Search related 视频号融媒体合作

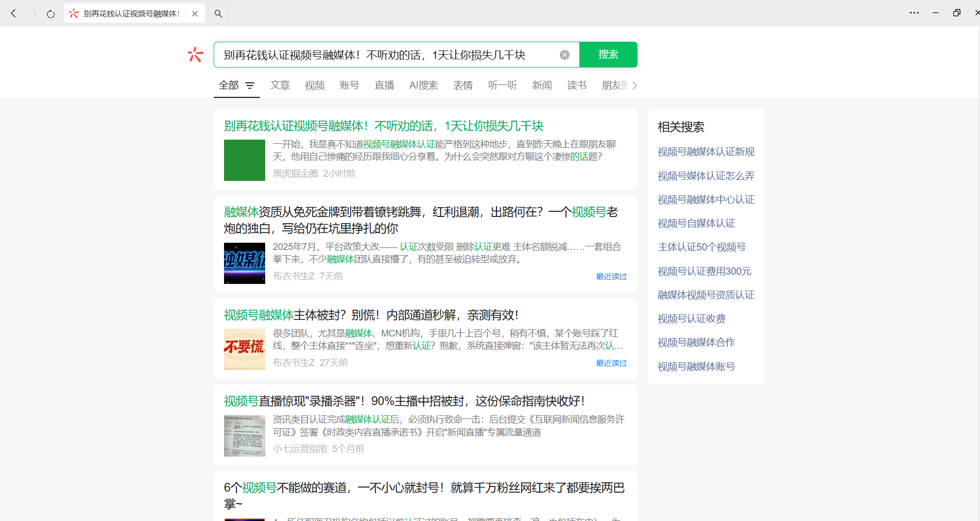[696, 343]
